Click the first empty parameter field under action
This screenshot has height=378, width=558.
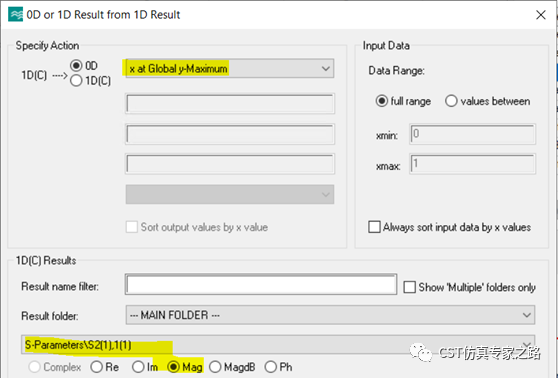pos(230,104)
